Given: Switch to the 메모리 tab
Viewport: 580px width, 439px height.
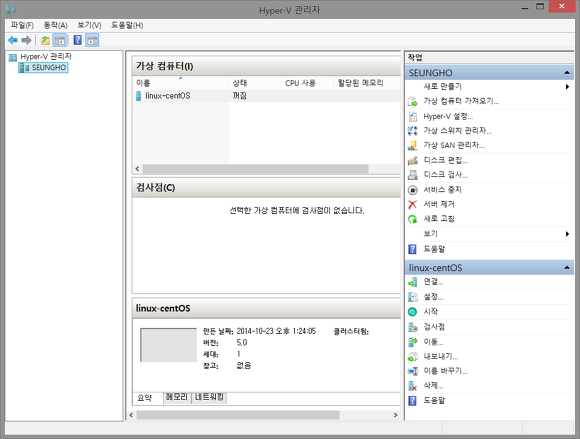Looking at the screenshot, I should tap(177, 397).
